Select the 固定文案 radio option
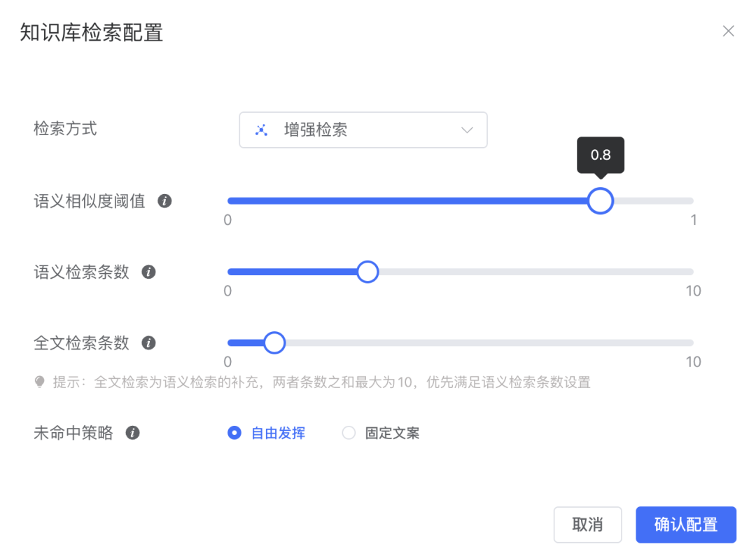This screenshot has width=756, height=554. pos(349,433)
